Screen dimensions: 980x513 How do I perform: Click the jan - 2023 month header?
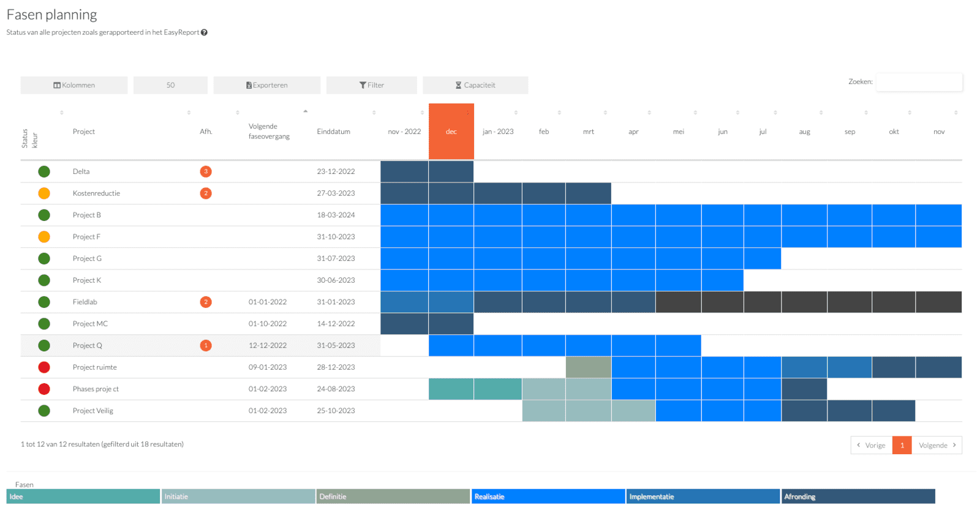click(498, 132)
